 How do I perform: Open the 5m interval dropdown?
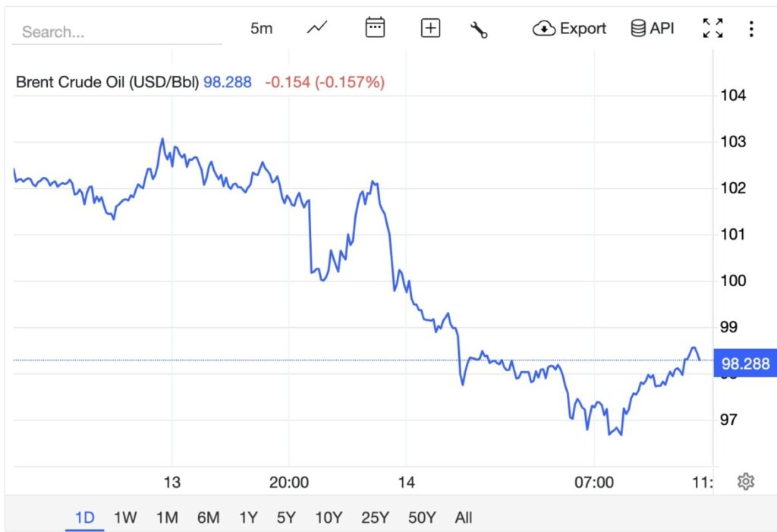click(261, 29)
